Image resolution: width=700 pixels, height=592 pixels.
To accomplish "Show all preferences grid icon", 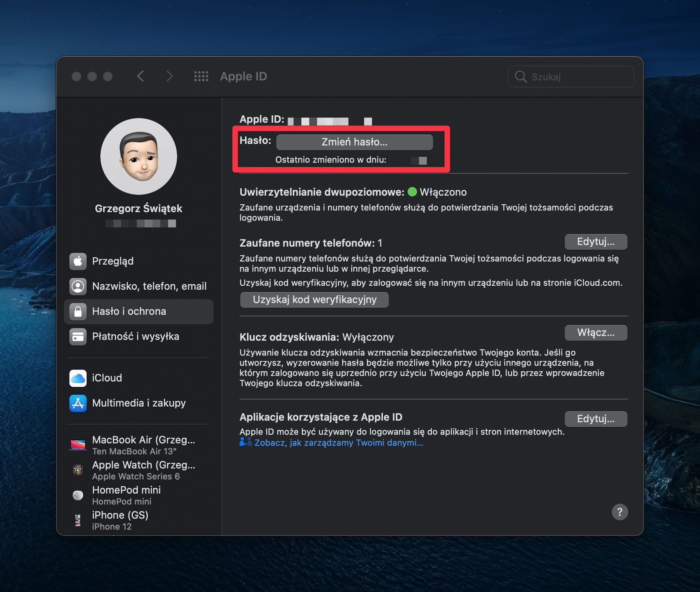I will (201, 76).
